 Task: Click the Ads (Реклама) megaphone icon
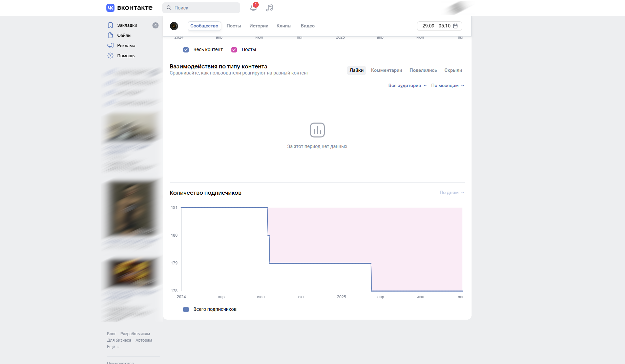(x=110, y=46)
